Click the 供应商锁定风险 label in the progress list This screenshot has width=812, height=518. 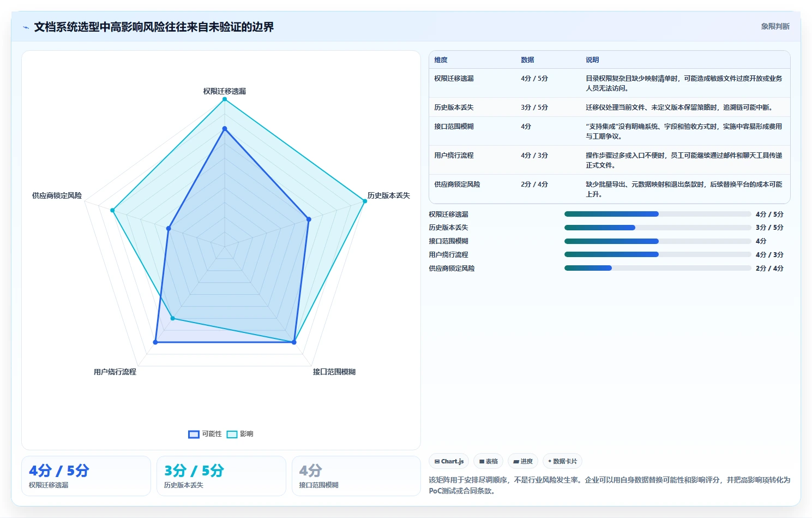click(452, 269)
